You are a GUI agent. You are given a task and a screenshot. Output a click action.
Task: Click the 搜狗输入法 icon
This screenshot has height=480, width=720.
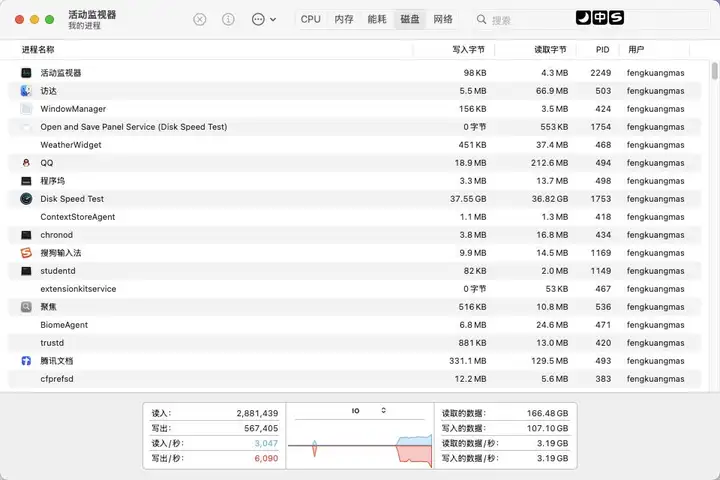[26, 253]
